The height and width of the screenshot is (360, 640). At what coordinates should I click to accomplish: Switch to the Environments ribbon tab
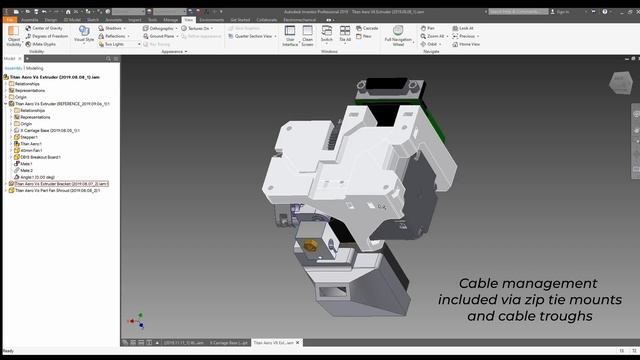click(211, 20)
